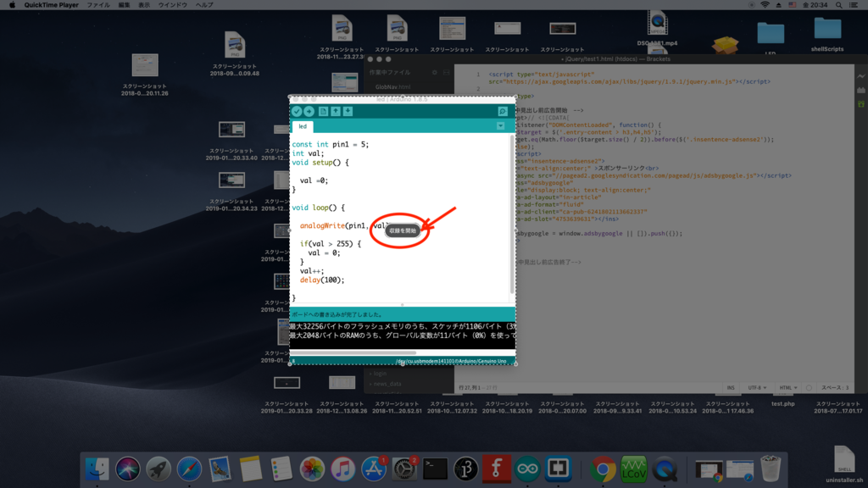Open QuickTime Player icon in dock
The width and height of the screenshot is (868, 488).
(665, 469)
